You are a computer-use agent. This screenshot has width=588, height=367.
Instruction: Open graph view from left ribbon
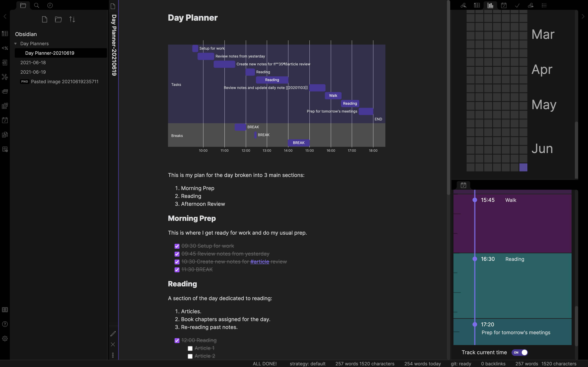tap(5, 77)
